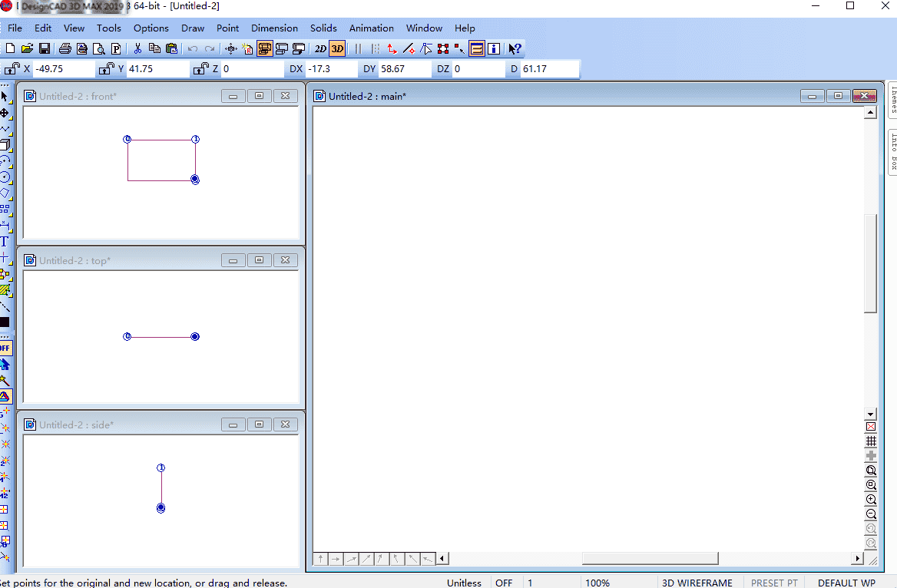This screenshot has height=588, width=897.
Task: Click the Print icon in toolbar
Action: [65, 48]
